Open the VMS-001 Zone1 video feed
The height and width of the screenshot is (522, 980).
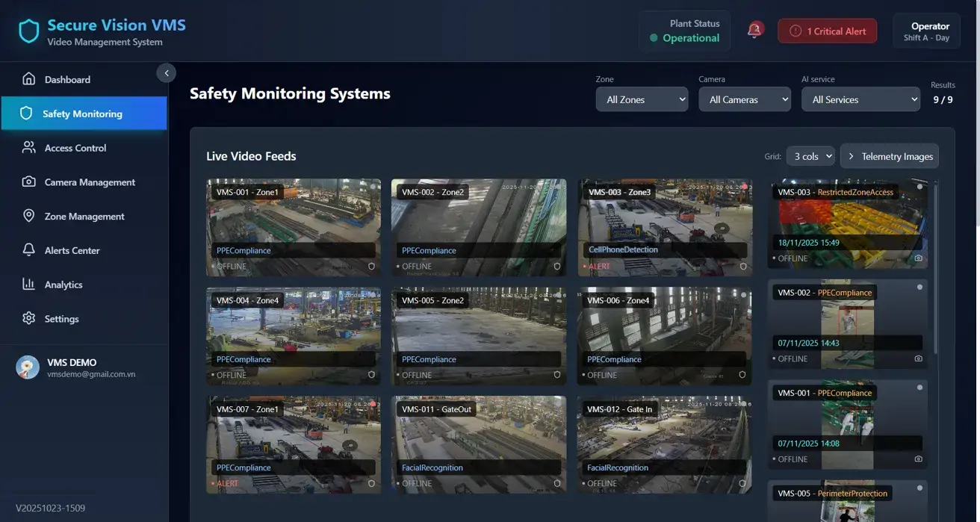[294, 227]
